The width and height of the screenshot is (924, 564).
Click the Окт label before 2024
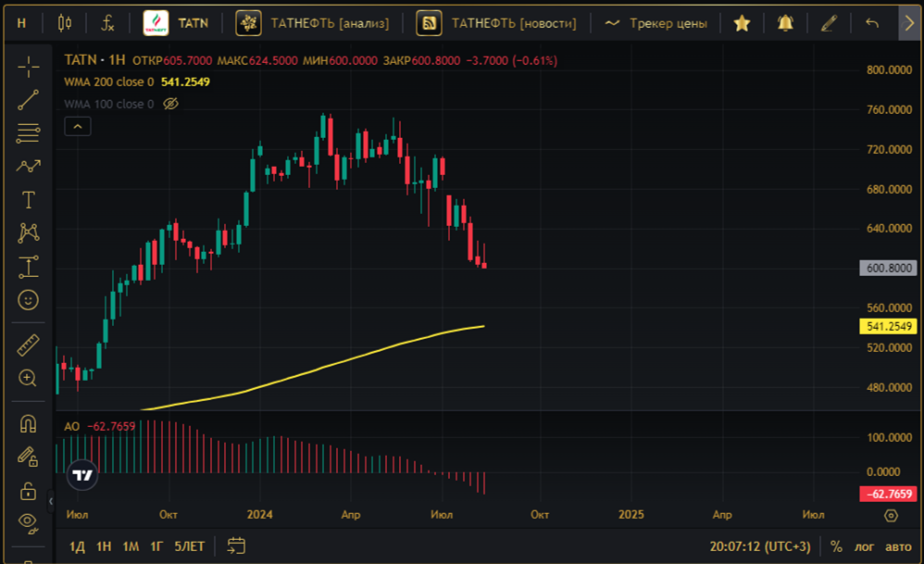pyautogui.click(x=169, y=515)
